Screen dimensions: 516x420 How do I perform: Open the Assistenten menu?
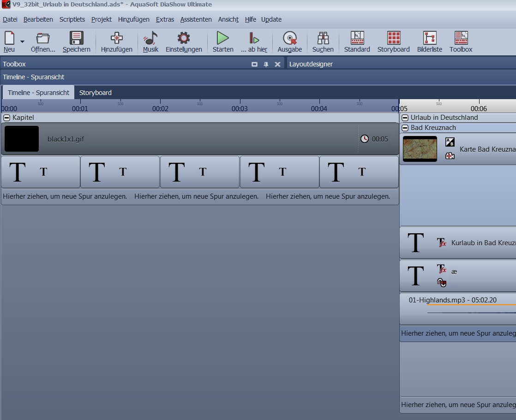[196, 19]
